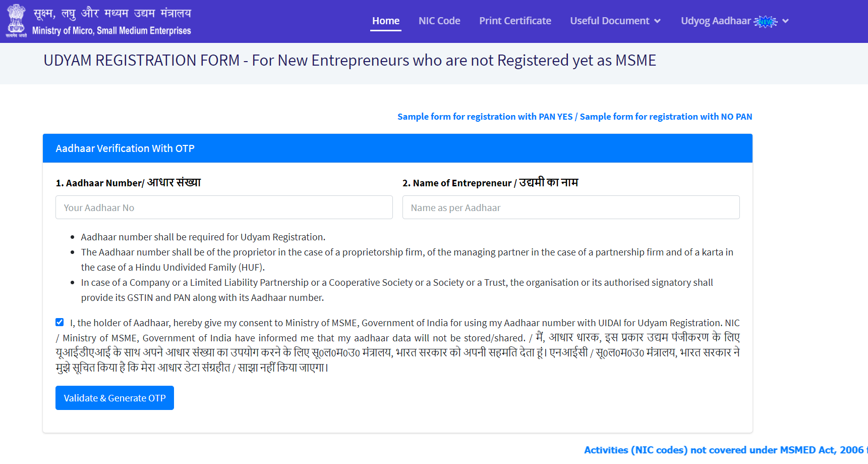Tick the Aadhaar consent checkbox
868x464 pixels.
pyautogui.click(x=60, y=322)
